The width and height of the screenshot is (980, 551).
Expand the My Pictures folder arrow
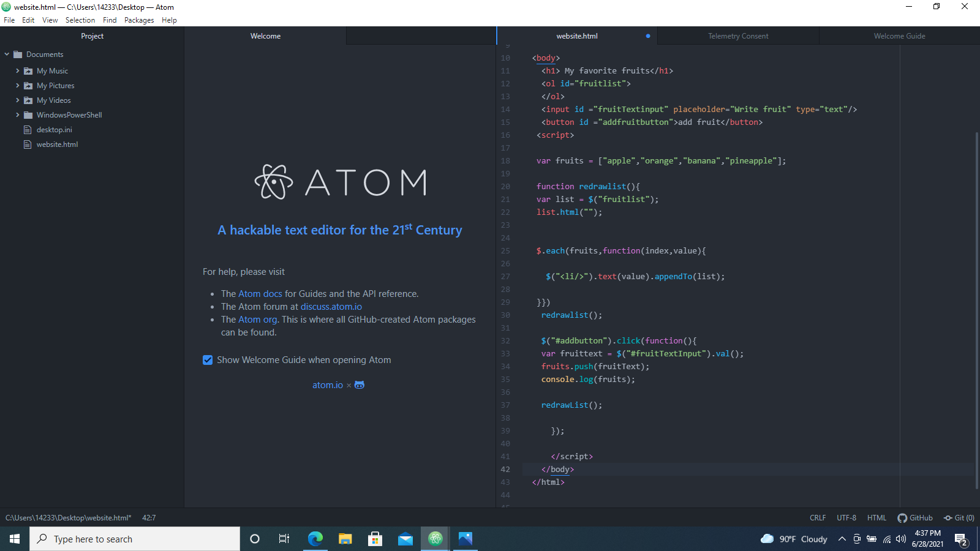coord(17,86)
